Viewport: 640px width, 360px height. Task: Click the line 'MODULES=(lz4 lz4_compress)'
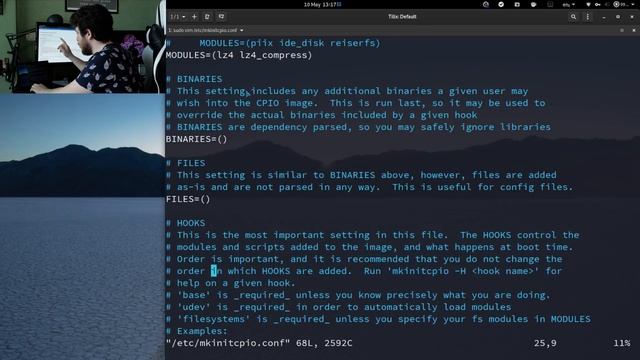point(239,55)
